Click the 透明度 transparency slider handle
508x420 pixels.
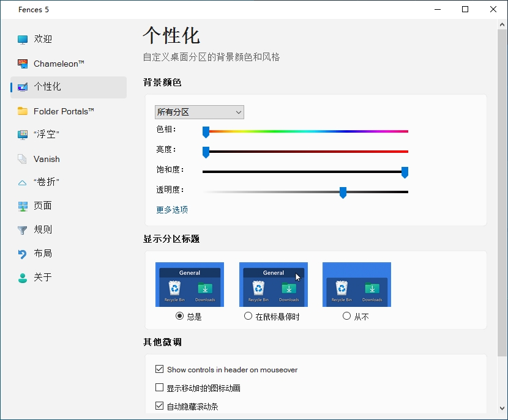(x=343, y=193)
